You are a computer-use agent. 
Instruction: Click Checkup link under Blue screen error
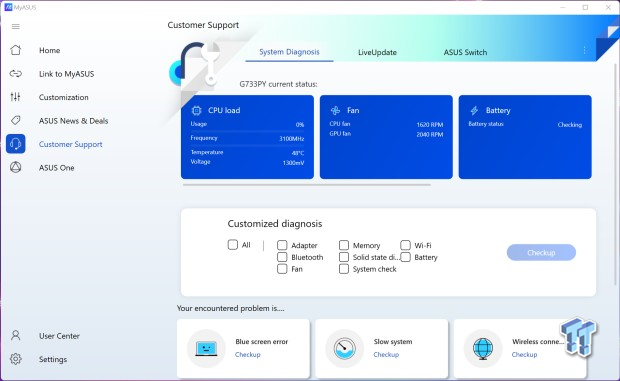tap(248, 355)
